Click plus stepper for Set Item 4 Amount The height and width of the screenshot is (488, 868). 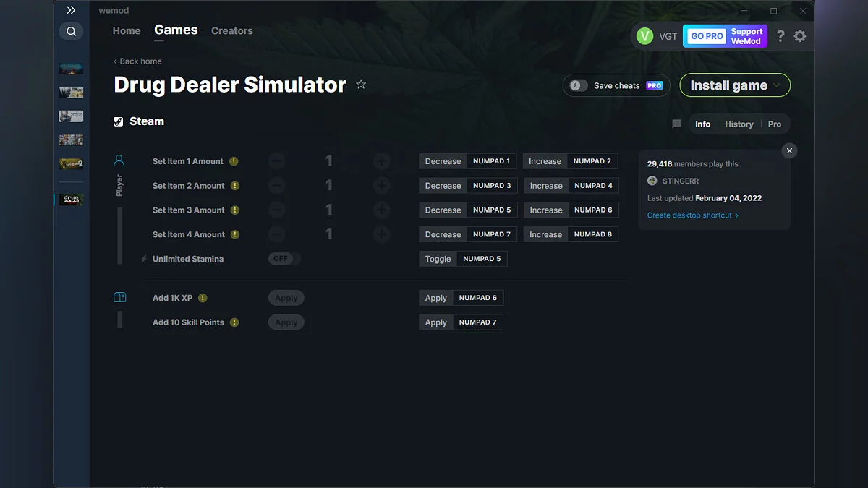[x=382, y=234]
